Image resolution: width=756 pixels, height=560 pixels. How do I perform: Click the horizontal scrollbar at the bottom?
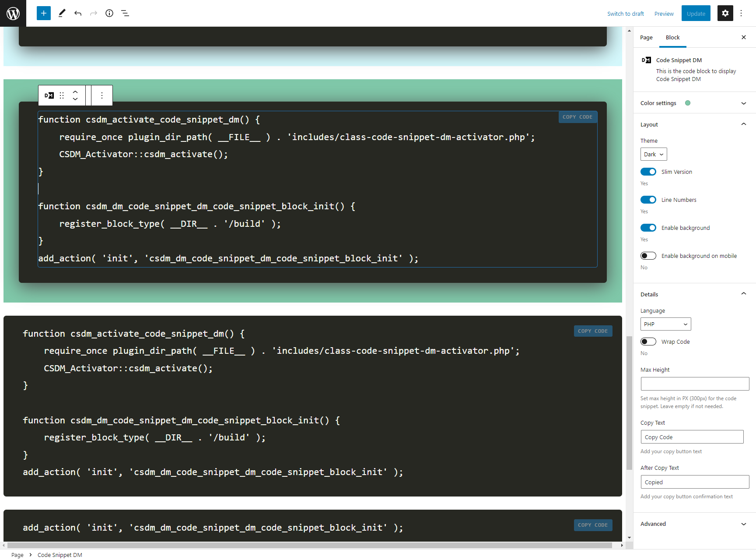[310, 545]
